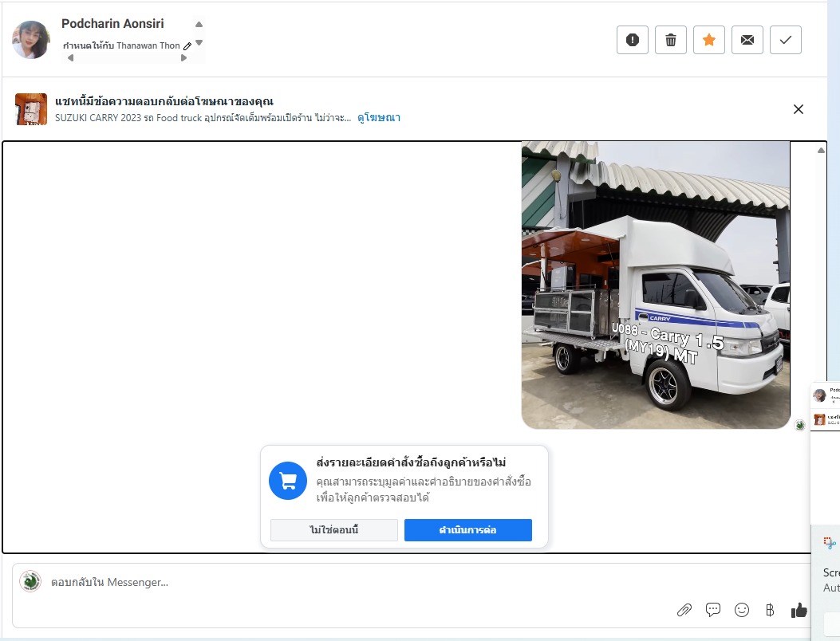Send a thumbs-up like
Image resolution: width=840 pixels, height=641 pixels.
[799, 610]
